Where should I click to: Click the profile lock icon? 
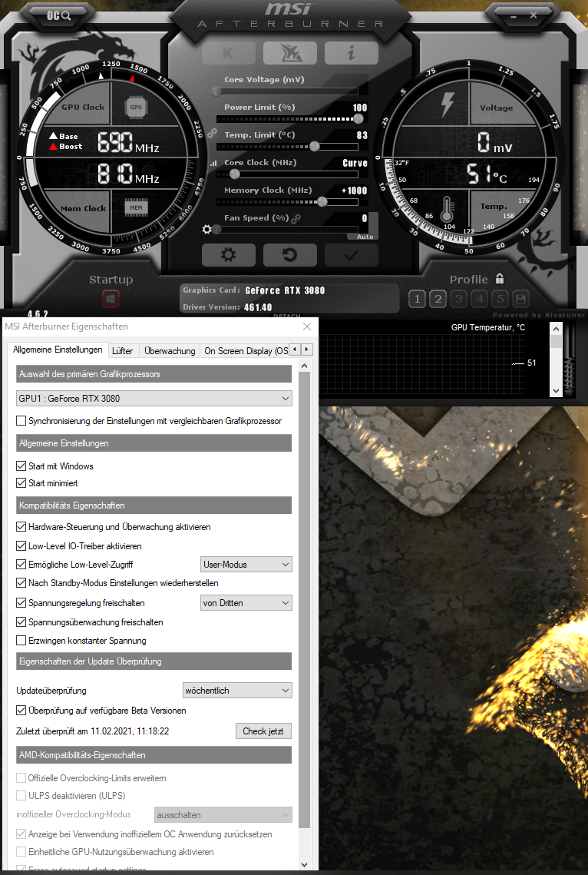pos(500,278)
